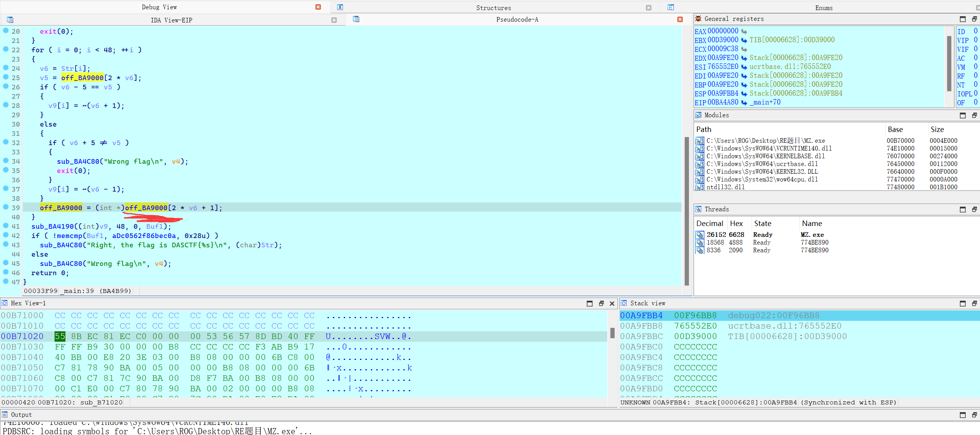Image resolution: width=980 pixels, height=435 pixels.
Task: Select thread 18568 row
Action: click(837, 242)
